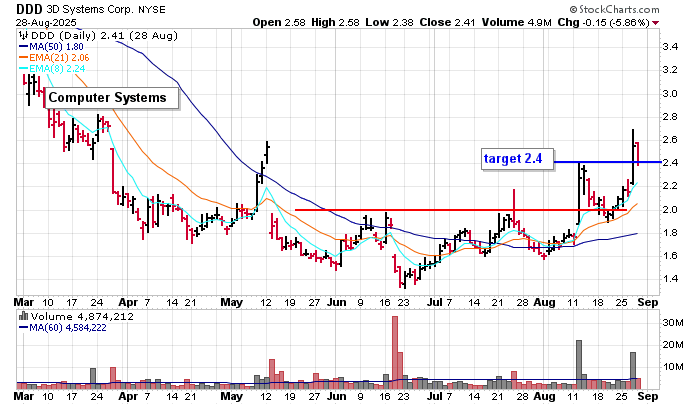Click the Jun label under the price panel
The height and width of the screenshot is (405, 700).
click(x=337, y=302)
